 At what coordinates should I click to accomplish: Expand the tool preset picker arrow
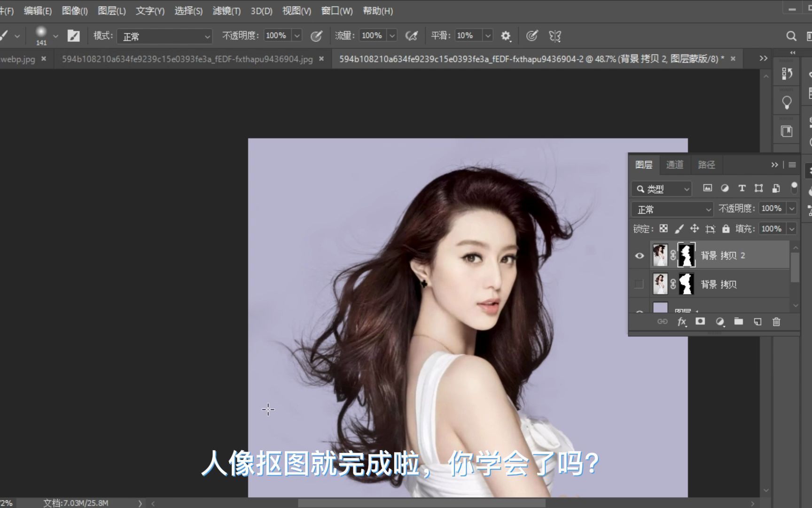click(17, 36)
